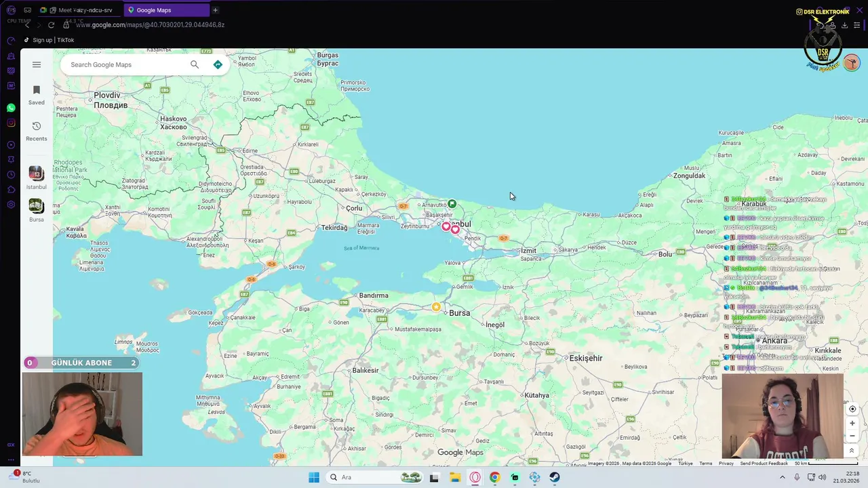This screenshot has height=488, width=868.
Task: Open Task View on the taskbar
Action: [x=434, y=477]
